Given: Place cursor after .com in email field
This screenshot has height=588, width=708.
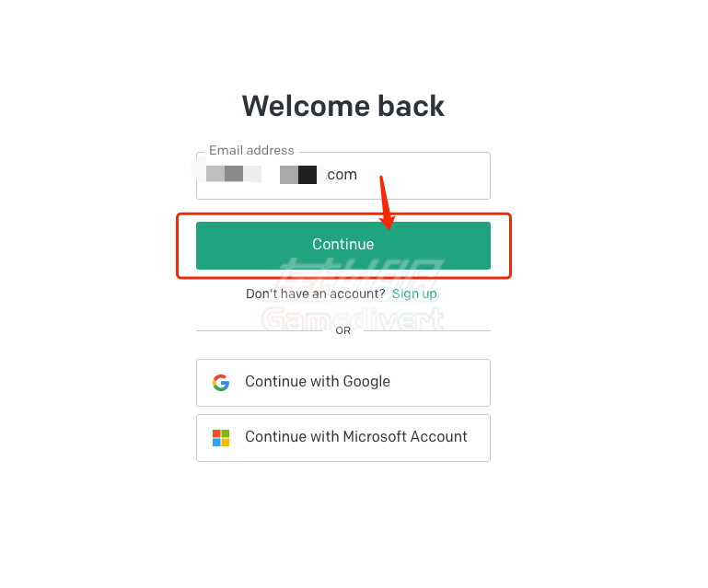Looking at the screenshot, I should tap(359, 175).
